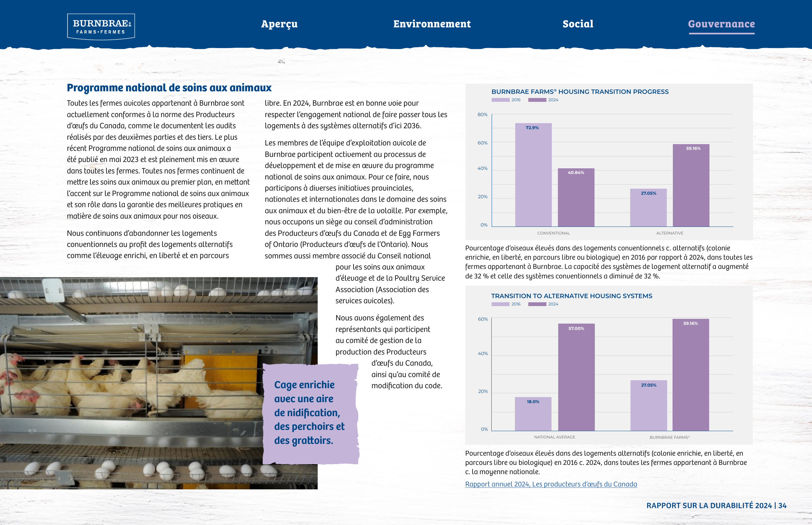This screenshot has height=525, width=812.
Task: Click the purple Cage enrichie caption box
Action: [x=311, y=414]
